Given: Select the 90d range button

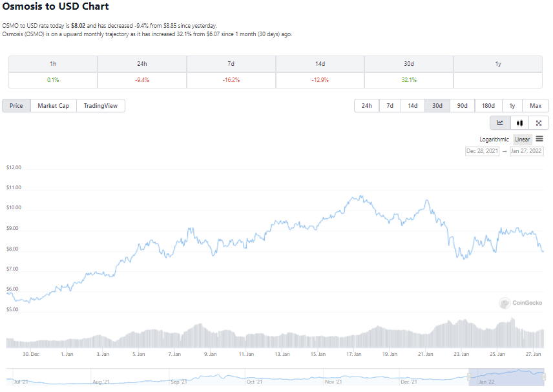Looking at the screenshot, I should coord(462,106).
